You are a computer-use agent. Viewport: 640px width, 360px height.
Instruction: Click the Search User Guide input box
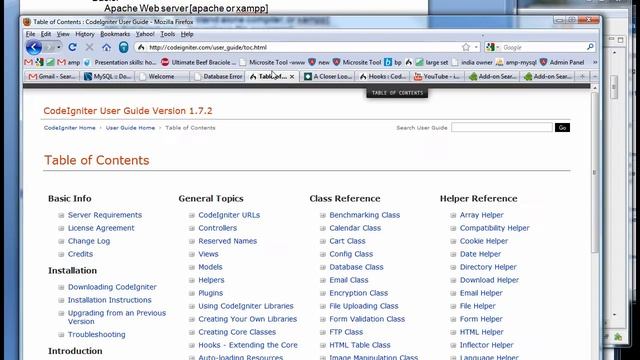point(502,127)
